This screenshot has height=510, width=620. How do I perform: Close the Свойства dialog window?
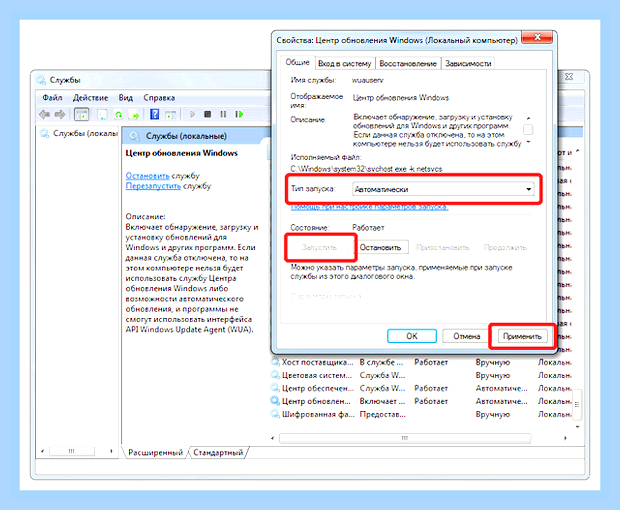click(537, 37)
